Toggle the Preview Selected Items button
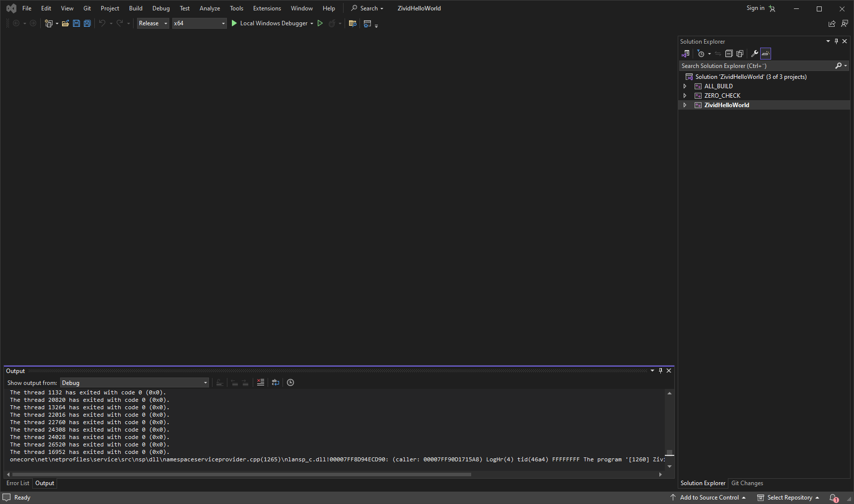This screenshot has width=854, height=504. (x=766, y=54)
